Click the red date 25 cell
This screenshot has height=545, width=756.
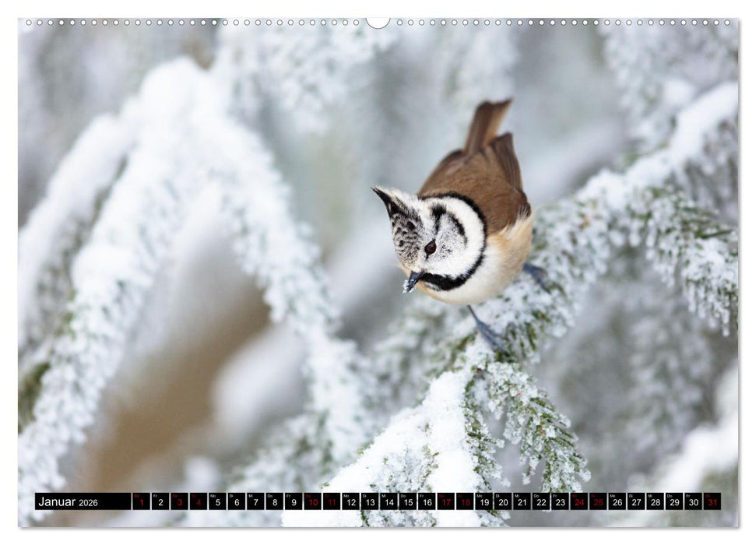(598, 504)
